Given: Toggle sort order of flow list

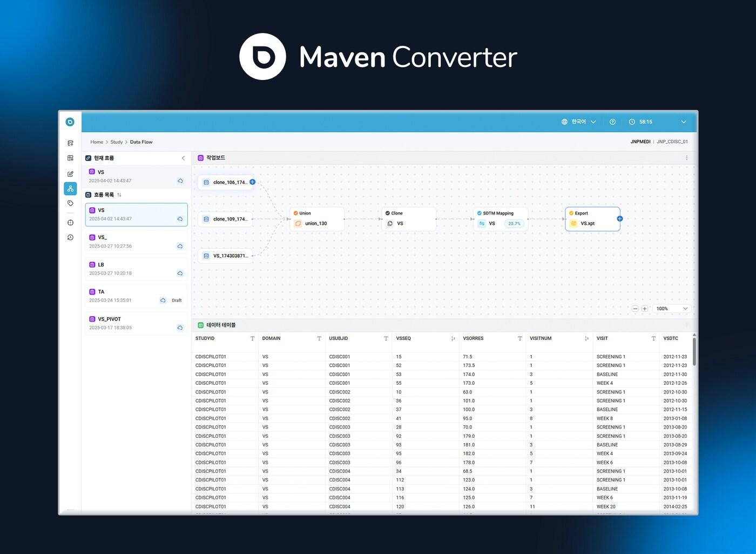Looking at the screenshot, I should coord(119,195).
